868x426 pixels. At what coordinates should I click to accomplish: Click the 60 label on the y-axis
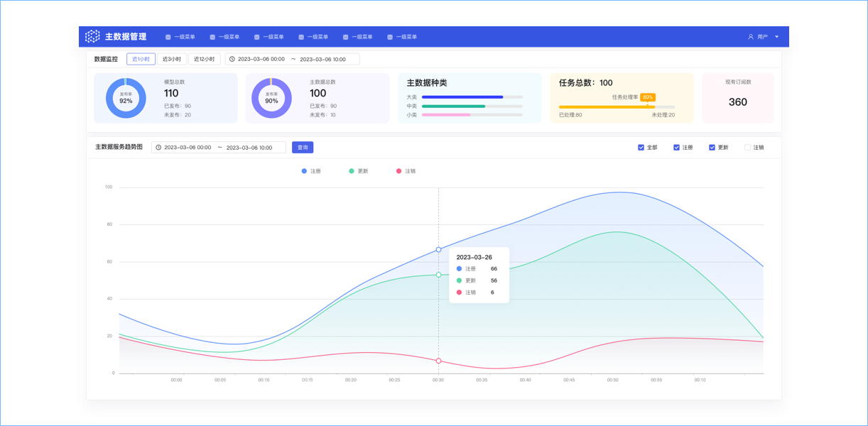tap(109, 261)
